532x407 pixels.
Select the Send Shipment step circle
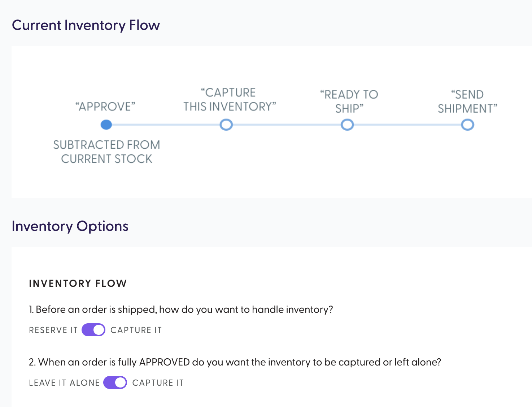pos(467,125)
